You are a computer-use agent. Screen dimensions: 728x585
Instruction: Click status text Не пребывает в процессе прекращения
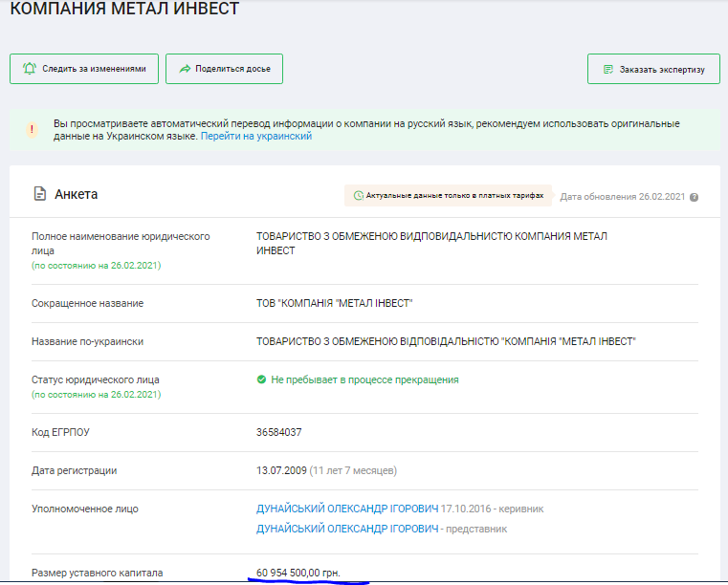[364, 379]
